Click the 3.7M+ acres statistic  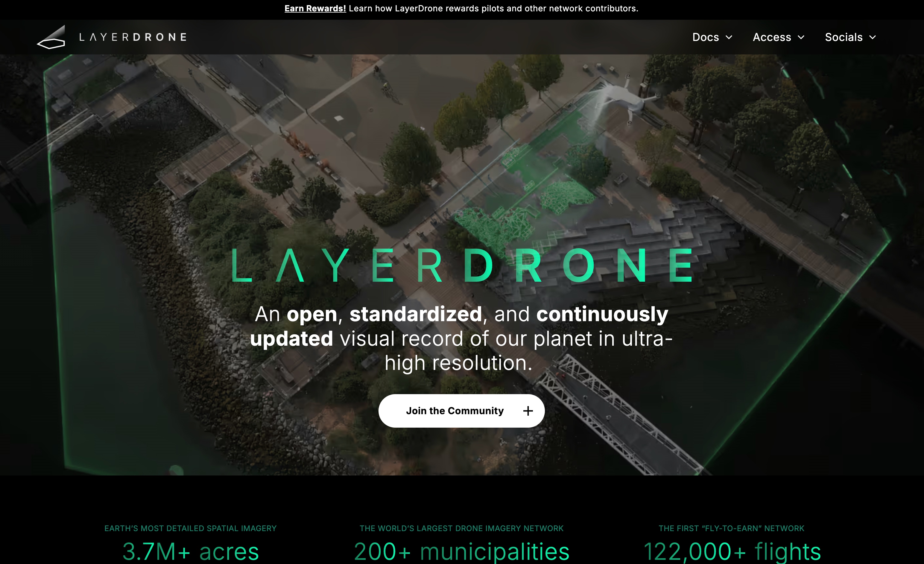click(x=191, y=551)
